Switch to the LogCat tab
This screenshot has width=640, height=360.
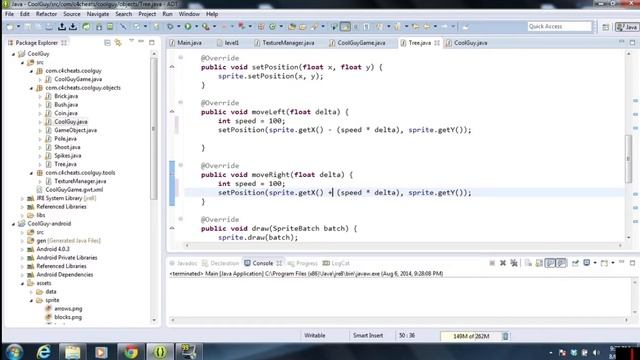click(336, 263)
